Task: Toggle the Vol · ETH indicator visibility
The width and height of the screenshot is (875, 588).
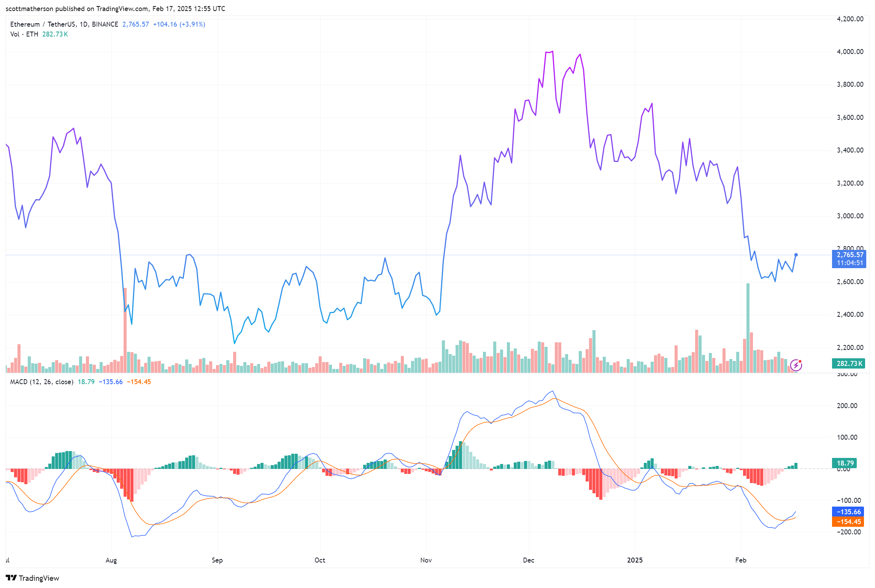Action: (x=24, y=34)
